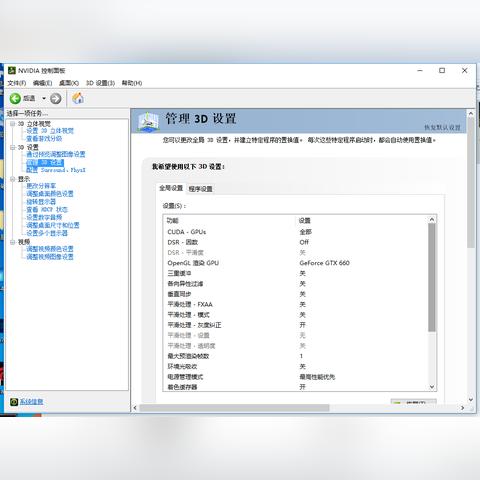
Task: Select the 最大预渲染帧数 setting row
Action: (x=295, y=356)
